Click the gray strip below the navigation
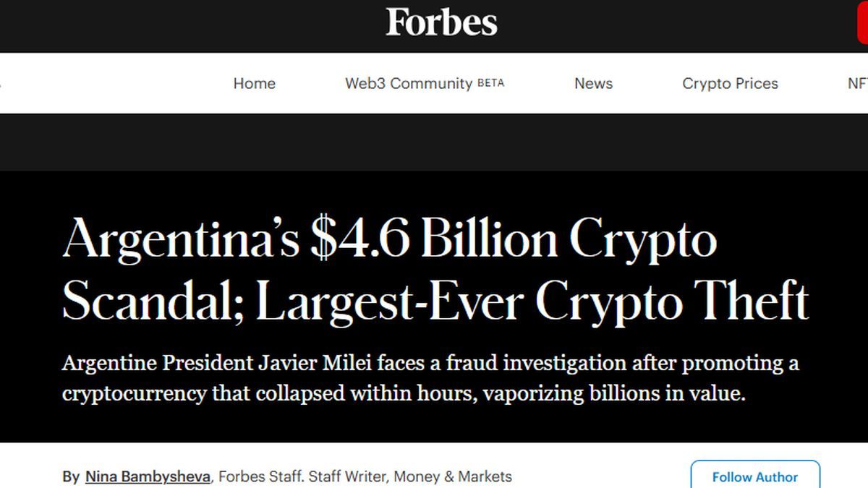This screenshot has height=488, width=868. point(434,142)
